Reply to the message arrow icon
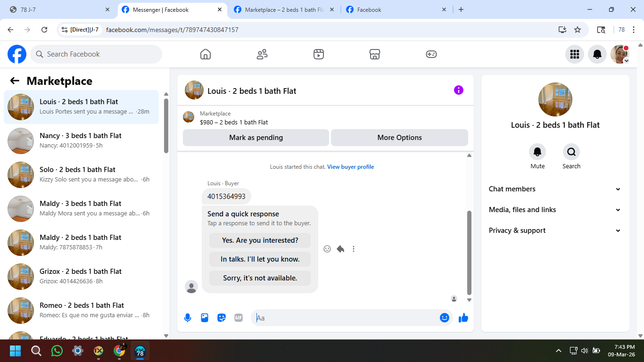The width and height of the screenshot is (644, 362). point(340,249)
